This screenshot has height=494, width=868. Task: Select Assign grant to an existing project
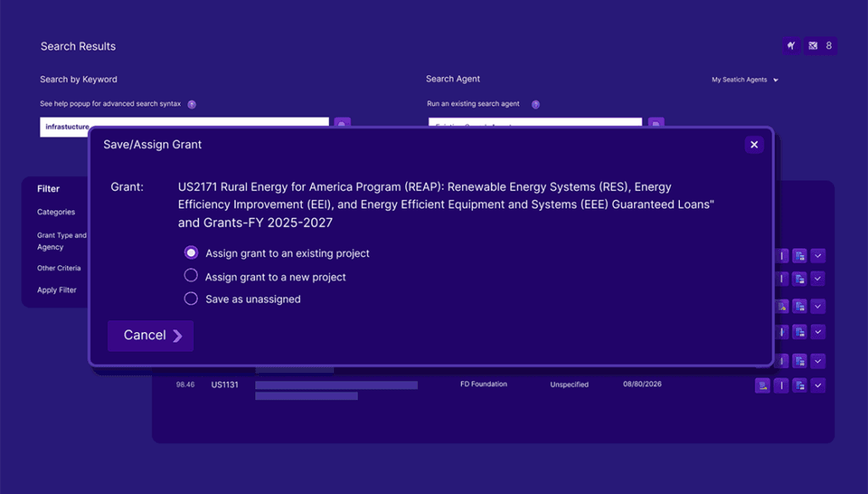[x=191, y=252]
